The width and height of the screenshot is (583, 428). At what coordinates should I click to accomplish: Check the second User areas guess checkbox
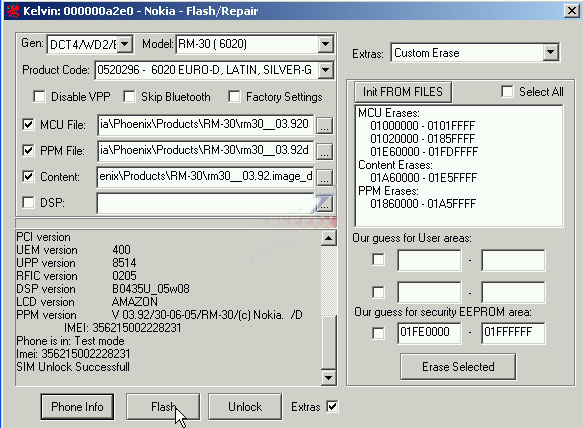(x=378, y=292)
